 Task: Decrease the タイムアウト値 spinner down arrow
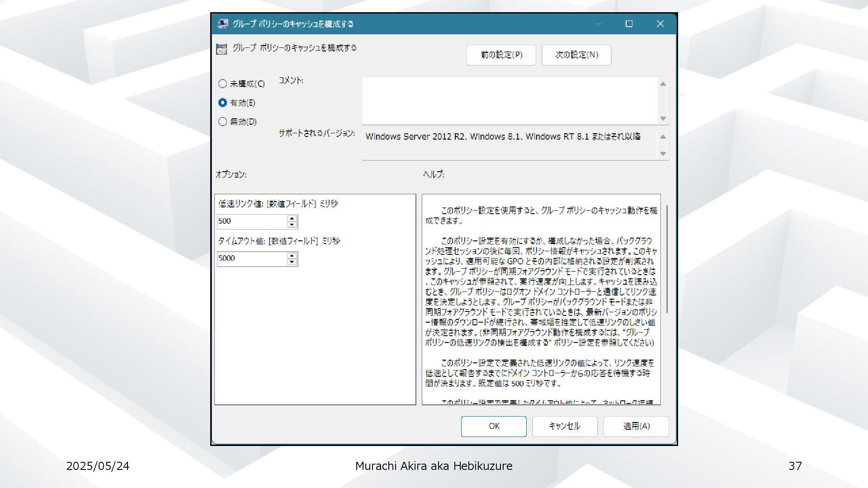(292, 262)
